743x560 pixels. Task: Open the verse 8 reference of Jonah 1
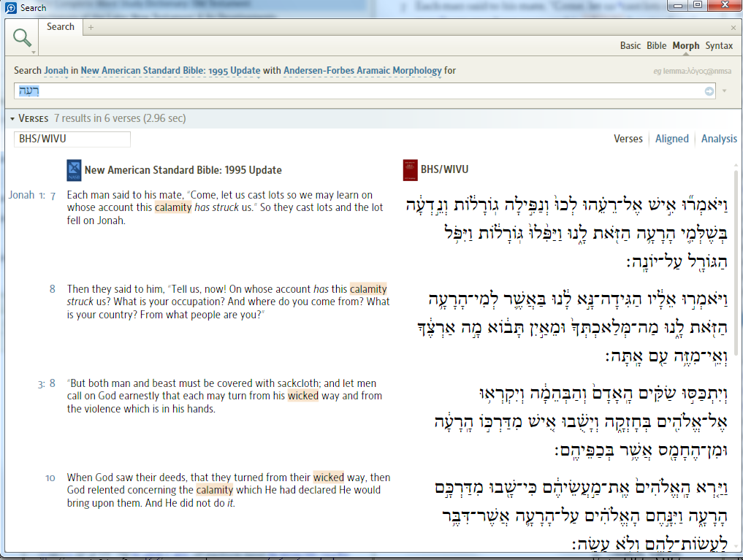coord(52,288)
